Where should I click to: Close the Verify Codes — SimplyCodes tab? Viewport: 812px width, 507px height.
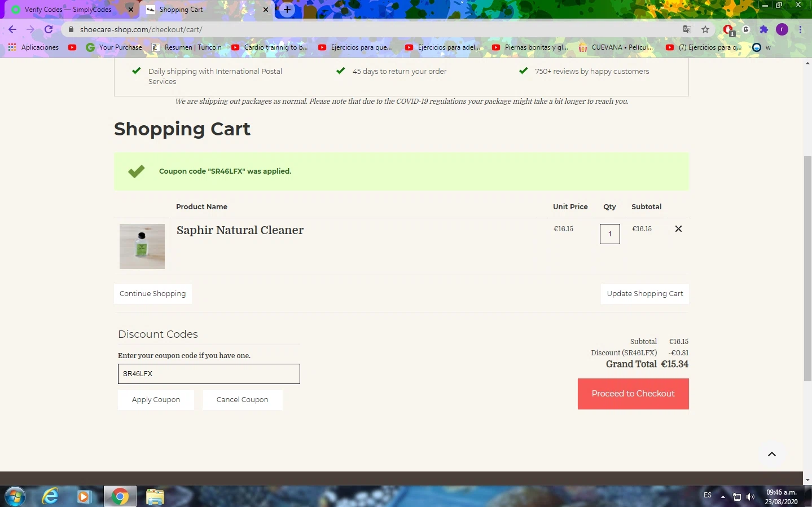pyautogui.click(x=131, y=10)
